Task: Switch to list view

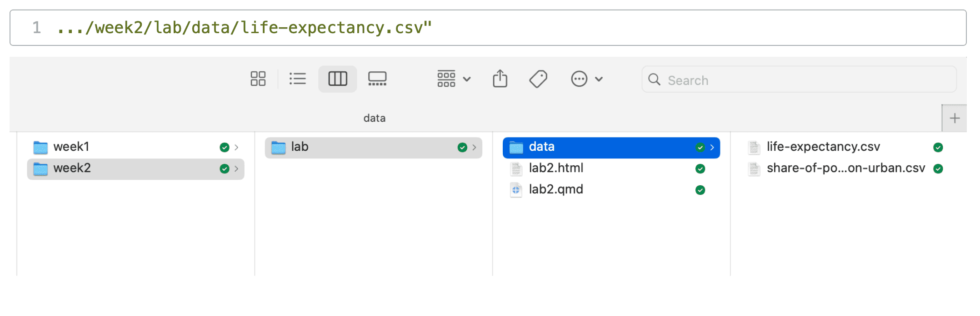Action: pos(298,79)
